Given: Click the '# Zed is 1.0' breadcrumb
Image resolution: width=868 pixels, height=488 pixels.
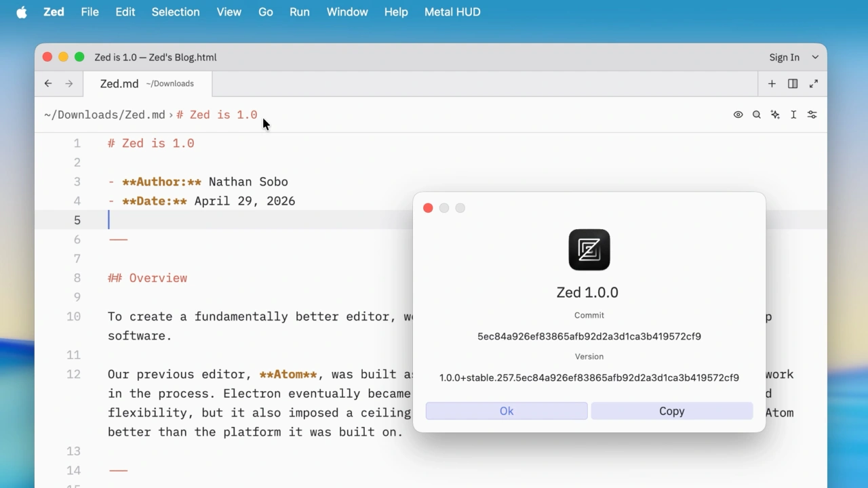Looking at the screenshot, I should (217, 115).
